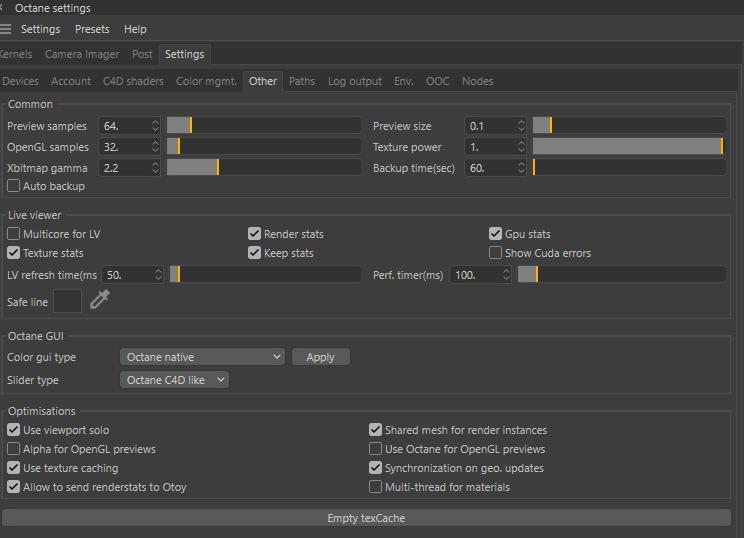The width and height of the screenshot is (744, 538).
Task: Click the Safe line color swatch
Action: pos(67,301)
